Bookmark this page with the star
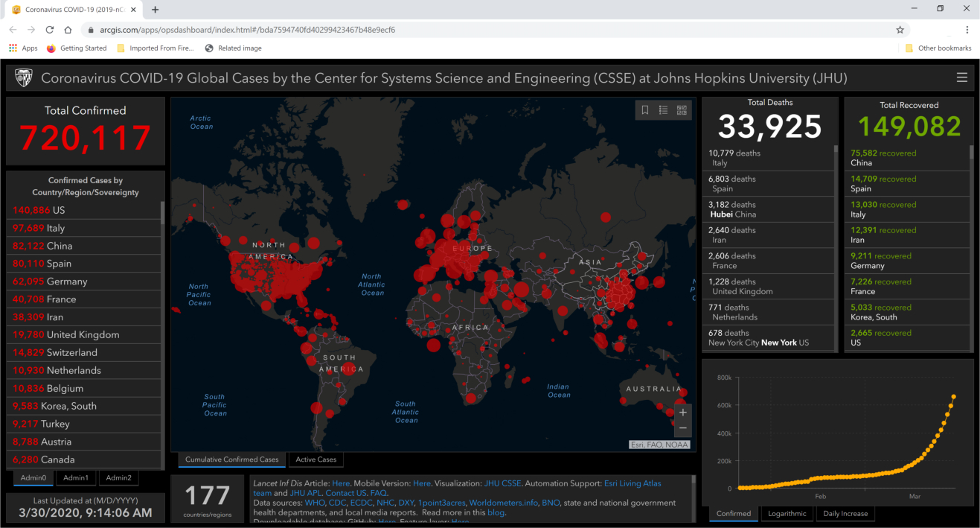 tap(900, 30)
